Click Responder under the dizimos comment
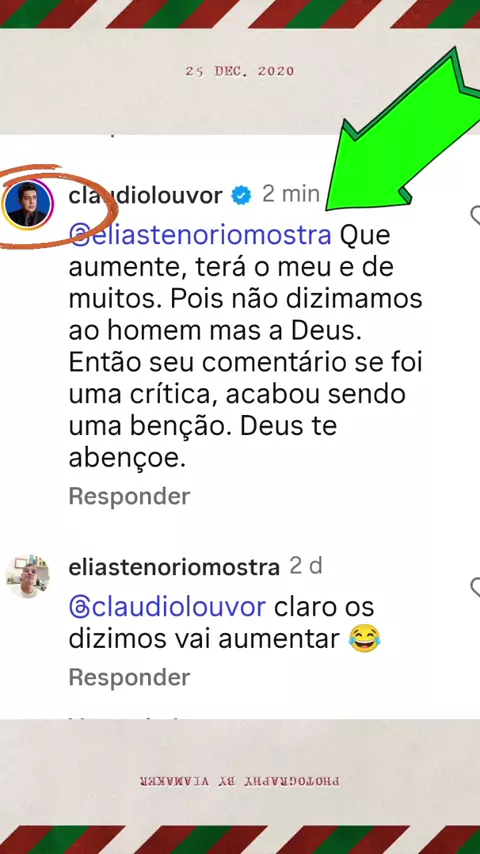 click(130, 678)
